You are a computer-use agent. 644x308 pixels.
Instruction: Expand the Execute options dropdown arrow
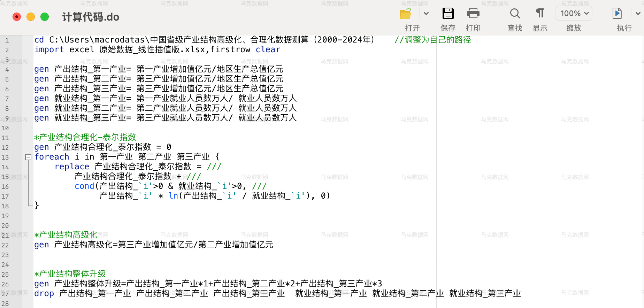pyautogui.click(x=638, y=14)
